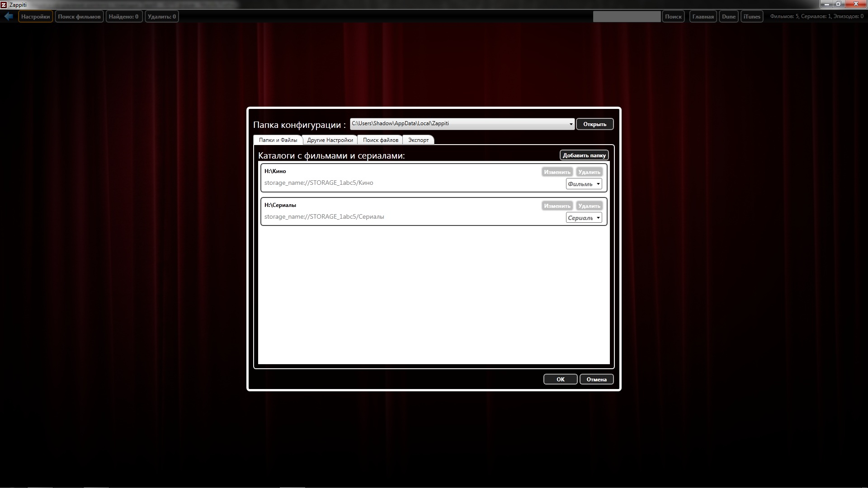This screenshot has height=488, width=868.
Task: Click Удалить for the H:\Сериалы folder
Action: (589, 206)
